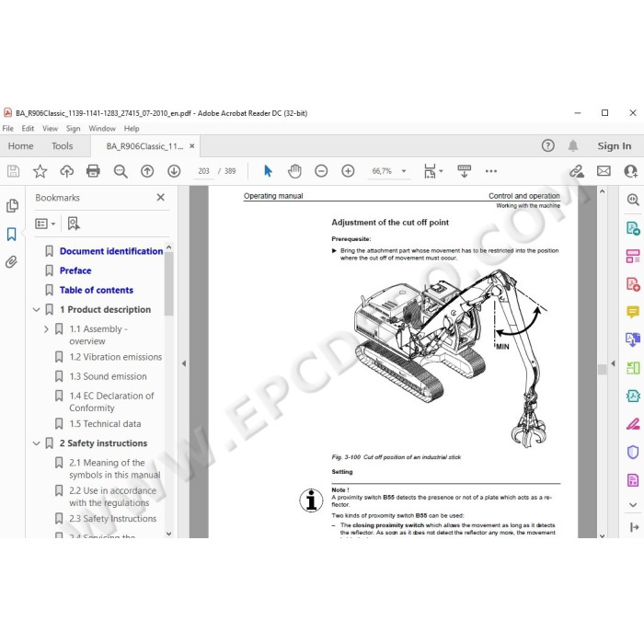Open the Organize Pages tool icon

[633, 368]
